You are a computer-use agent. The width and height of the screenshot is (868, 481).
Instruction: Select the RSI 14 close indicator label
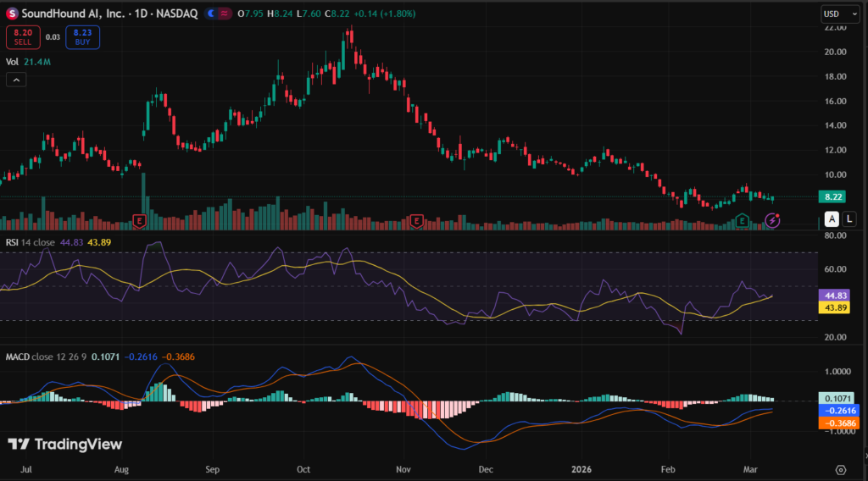[32, 242]
